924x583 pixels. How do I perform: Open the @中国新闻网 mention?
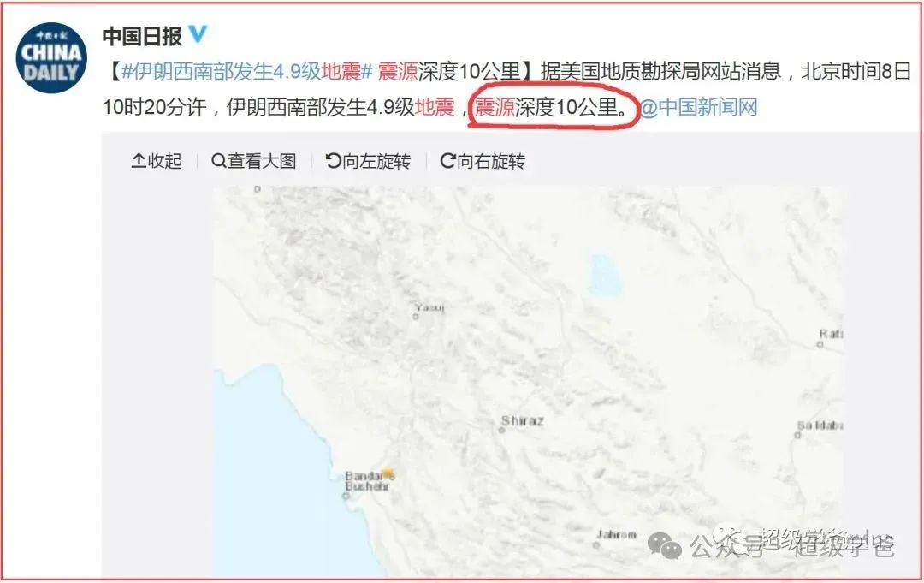[698, 107]
